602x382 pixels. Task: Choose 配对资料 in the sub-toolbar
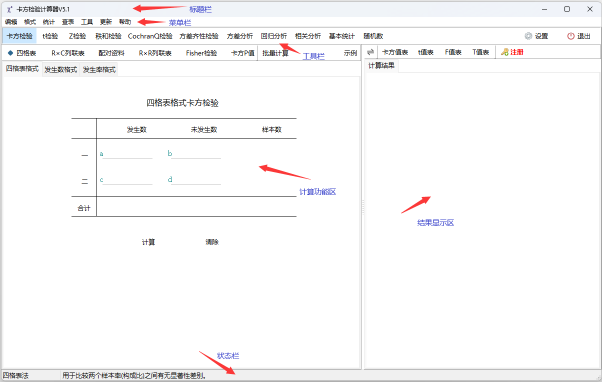(x=111, y=53)
